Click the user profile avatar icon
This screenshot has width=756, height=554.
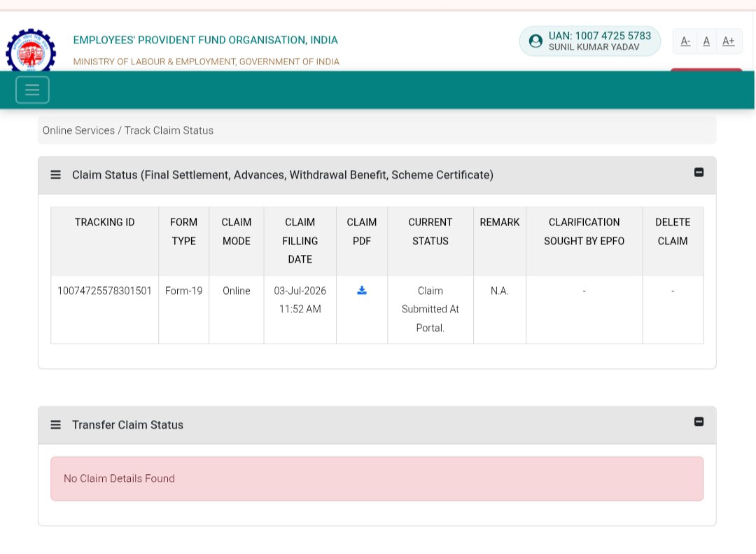click(535, 41)
